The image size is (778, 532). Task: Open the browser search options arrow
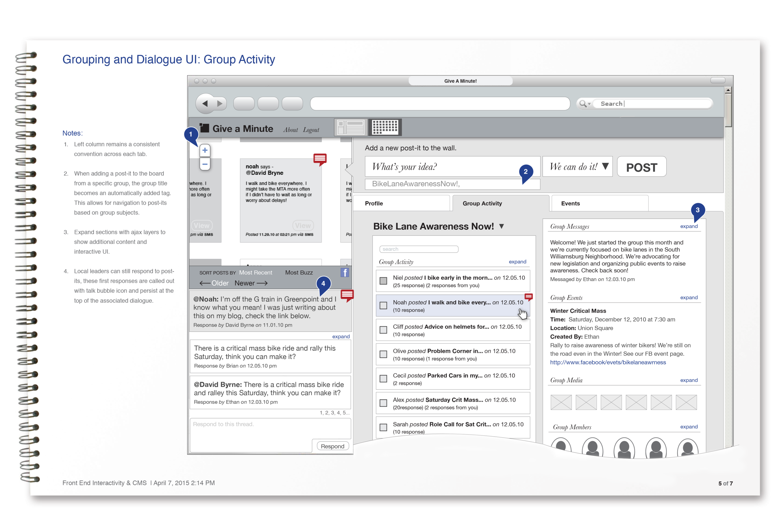tap(589, 104)
